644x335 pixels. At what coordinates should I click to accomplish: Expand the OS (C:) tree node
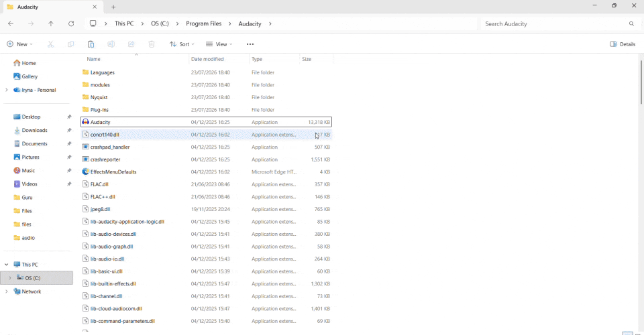(x=10, y=278)
